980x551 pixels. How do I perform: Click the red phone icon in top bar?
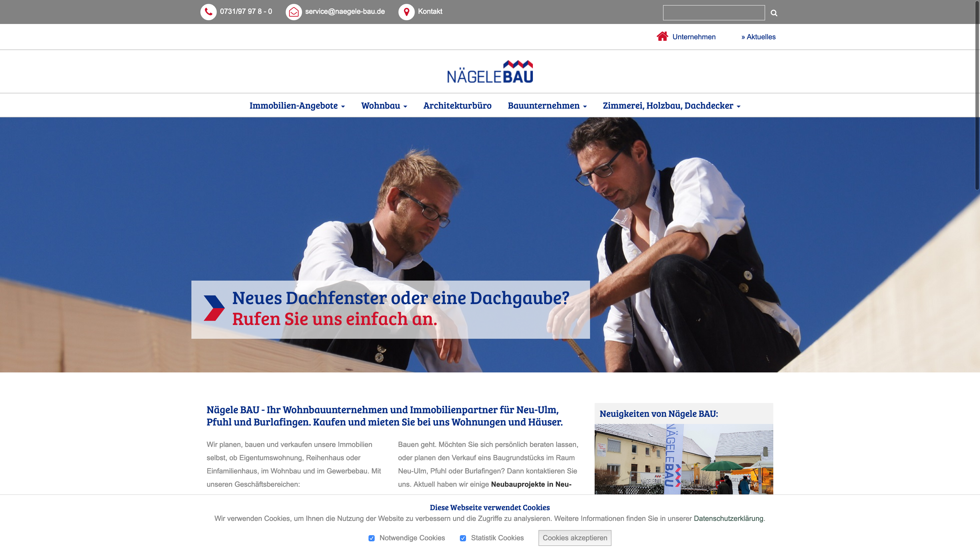point(208,12)
